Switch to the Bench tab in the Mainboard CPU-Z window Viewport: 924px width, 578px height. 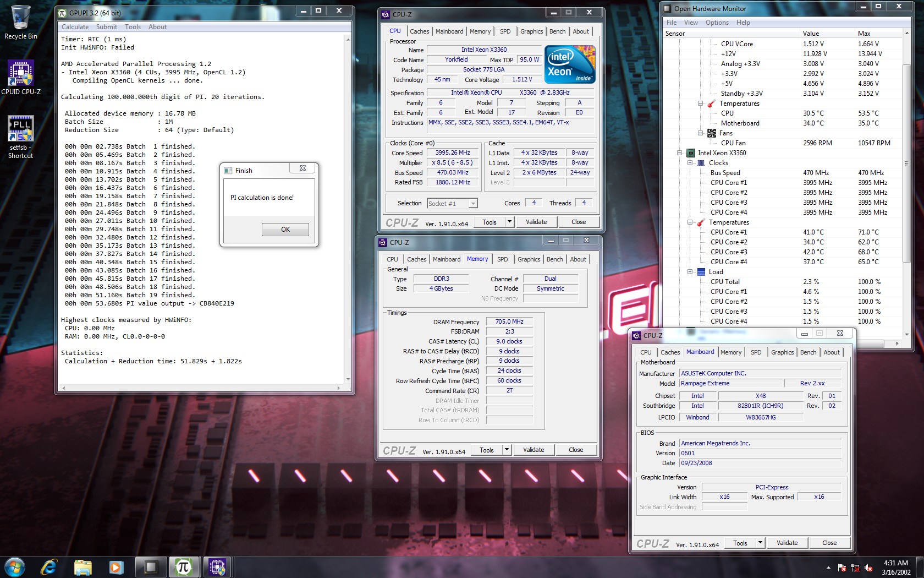pos(808,352)
